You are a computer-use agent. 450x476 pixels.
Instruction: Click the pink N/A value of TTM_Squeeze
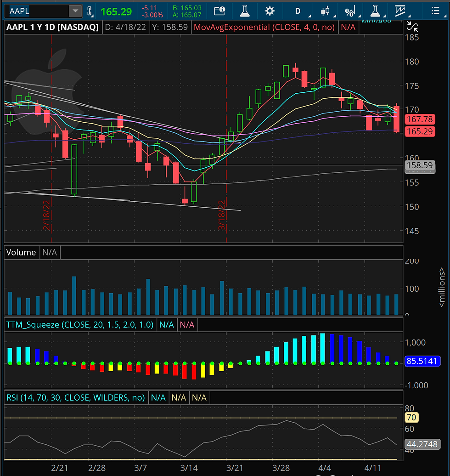tap(187, 324)
